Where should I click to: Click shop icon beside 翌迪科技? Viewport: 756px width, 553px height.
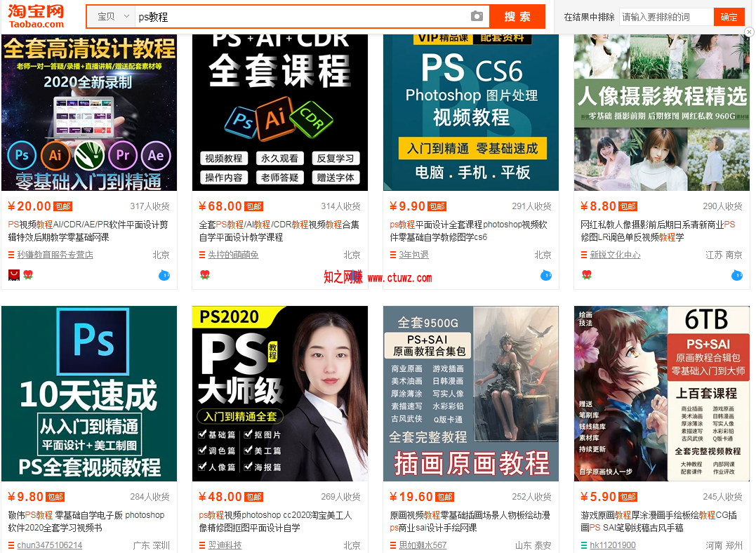(x=202, y=545)
